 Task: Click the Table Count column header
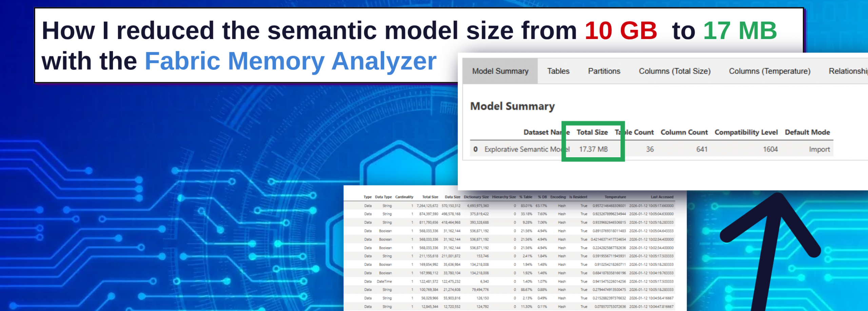pos(635,132)
